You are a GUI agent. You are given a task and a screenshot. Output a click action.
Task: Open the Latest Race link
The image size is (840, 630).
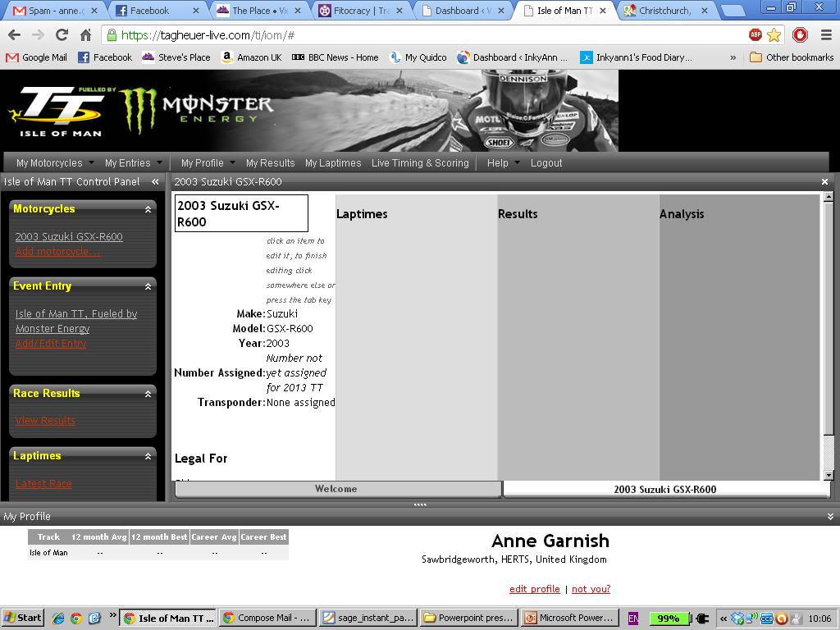point(43,484)
